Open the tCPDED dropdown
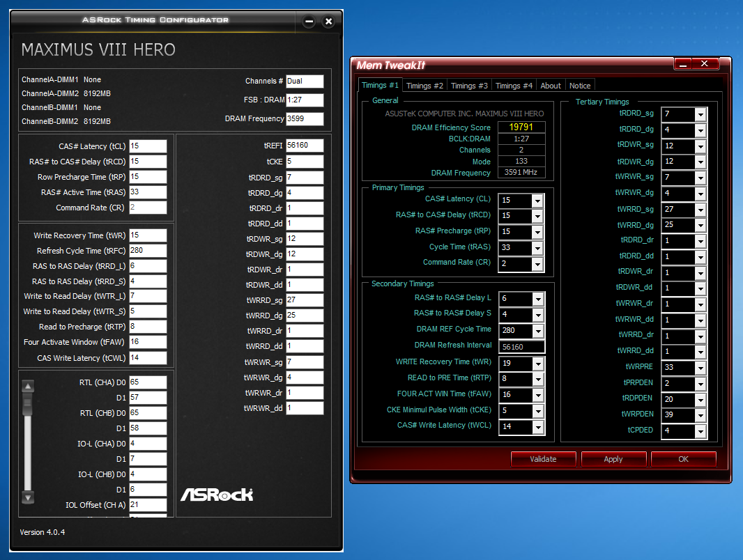 pyautogui.click(x=700, y=431)
